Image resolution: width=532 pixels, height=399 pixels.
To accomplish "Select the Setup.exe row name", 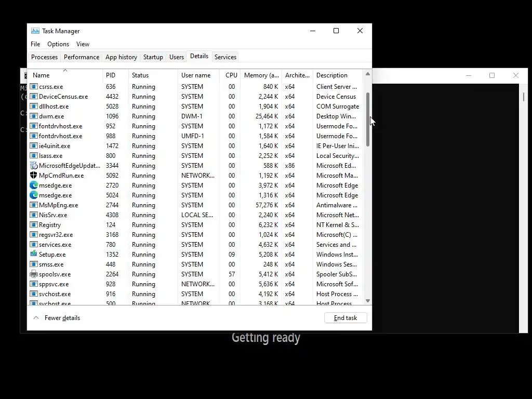I will [x=52, y=255].
